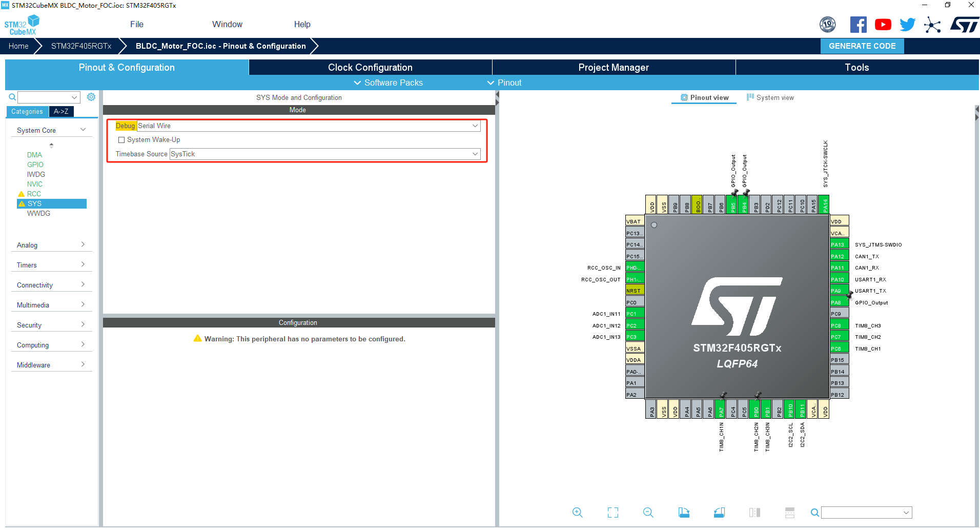Click pin PA14 on the chip
The width and height of the screenshot is (980, 532).
pyautogui.click(x=825, y=204)
